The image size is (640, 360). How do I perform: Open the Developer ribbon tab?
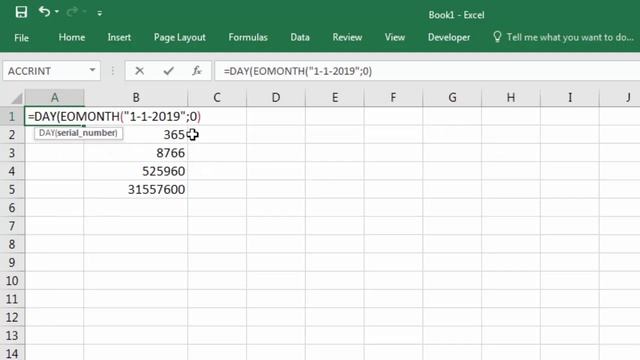[449, 38]
